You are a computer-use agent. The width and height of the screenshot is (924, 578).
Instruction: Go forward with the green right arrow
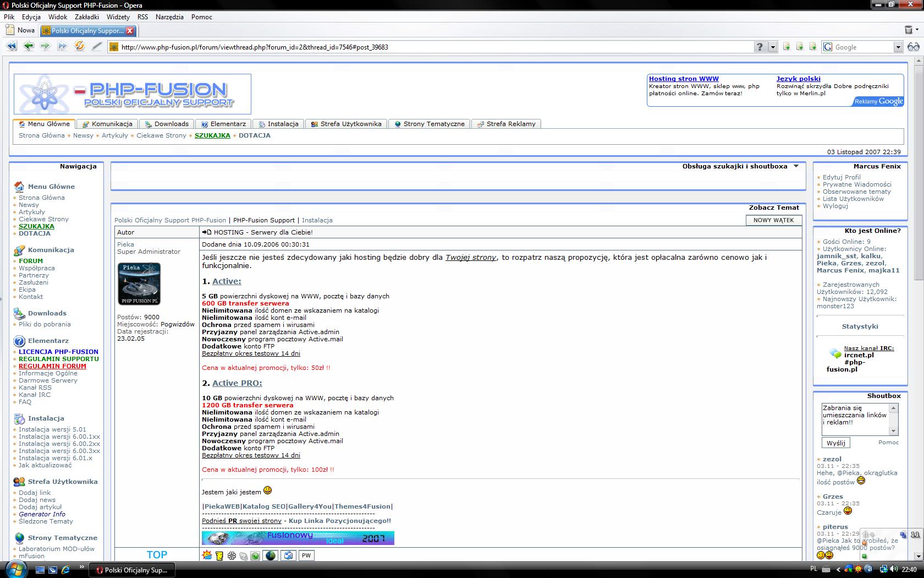pyautogui.click(x=46, y=46)
